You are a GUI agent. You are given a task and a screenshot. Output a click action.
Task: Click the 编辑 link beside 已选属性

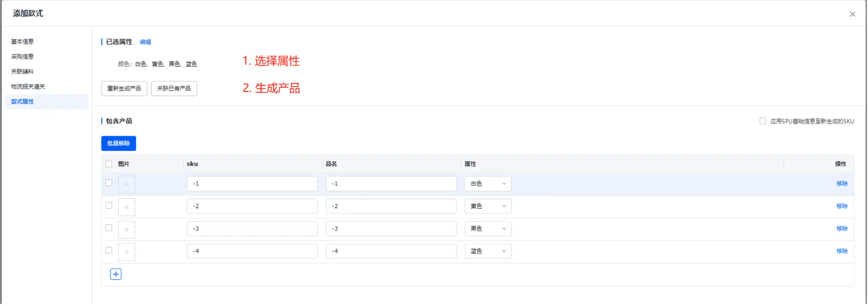pos(145,42)
